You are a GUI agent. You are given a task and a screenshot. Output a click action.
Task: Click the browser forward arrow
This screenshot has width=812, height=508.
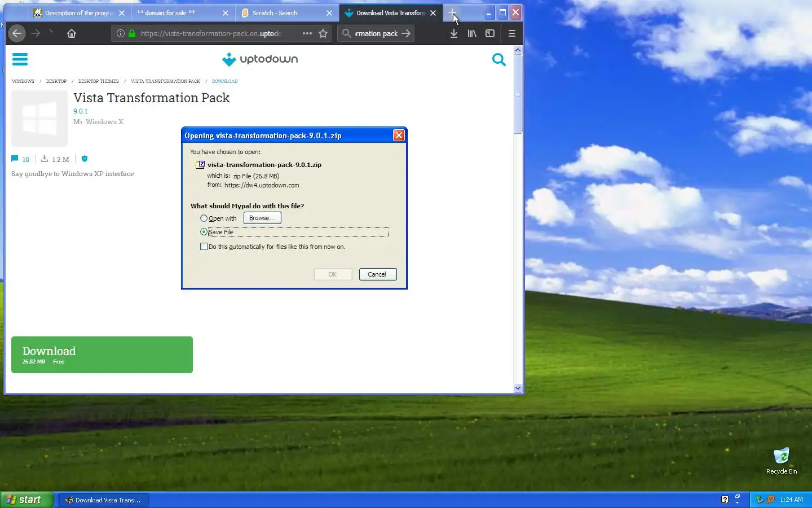36,33
